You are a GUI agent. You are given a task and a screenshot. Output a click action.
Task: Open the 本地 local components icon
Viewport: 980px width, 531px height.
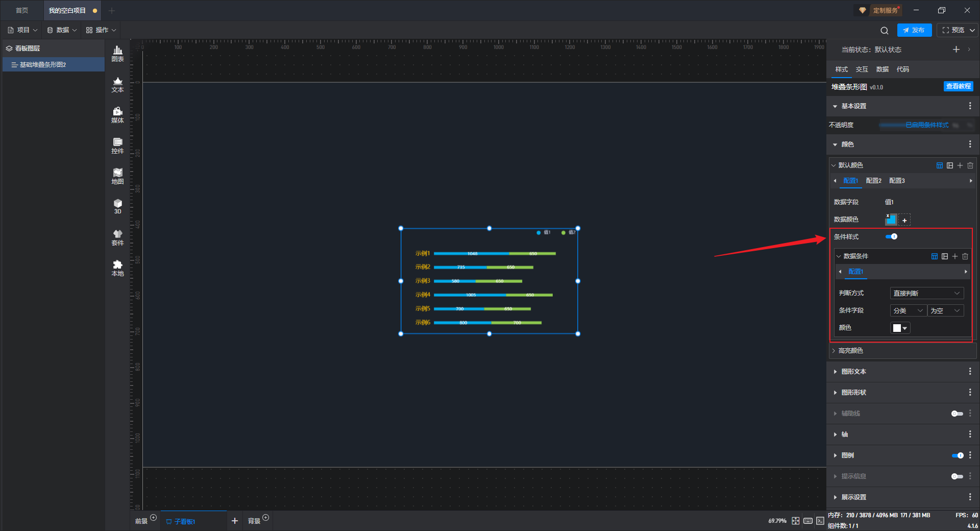(117, 268)
